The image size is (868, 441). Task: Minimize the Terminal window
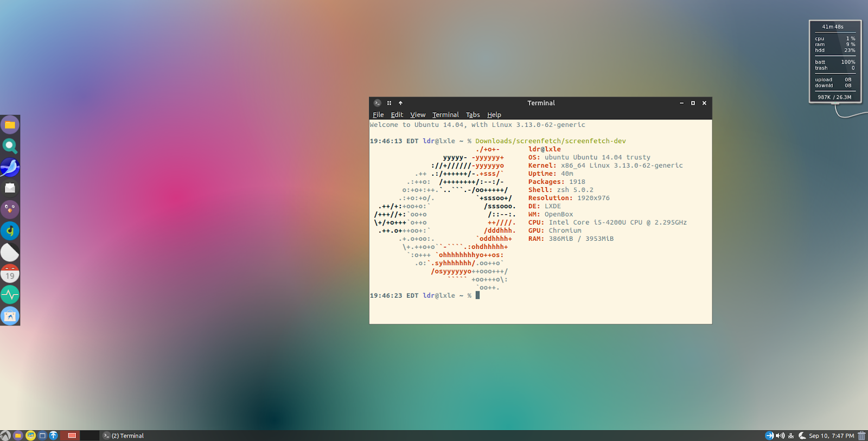[681, 103]
